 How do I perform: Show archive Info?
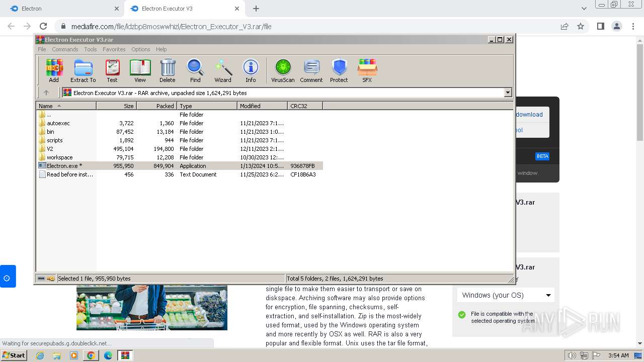point(251,70)
